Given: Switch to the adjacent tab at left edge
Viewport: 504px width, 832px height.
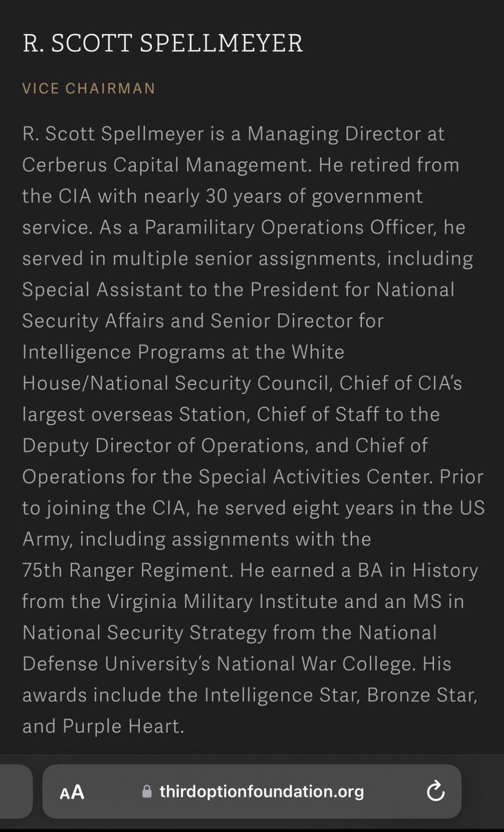Looking at the screenshot, I should pos(14,792).
